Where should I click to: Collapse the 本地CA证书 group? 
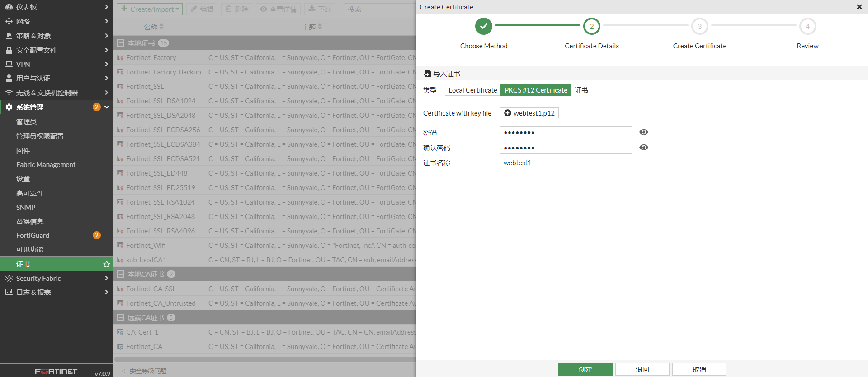pos(121,274)
